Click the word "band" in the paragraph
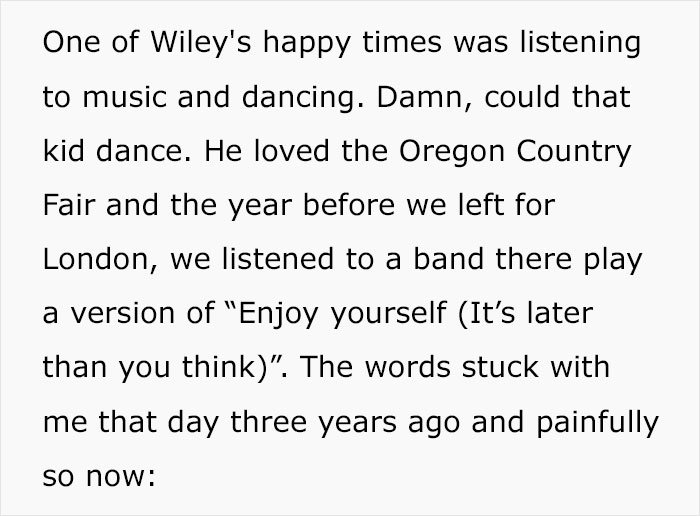Viewport: 700px width, 516px height. (x=449, y=260)
